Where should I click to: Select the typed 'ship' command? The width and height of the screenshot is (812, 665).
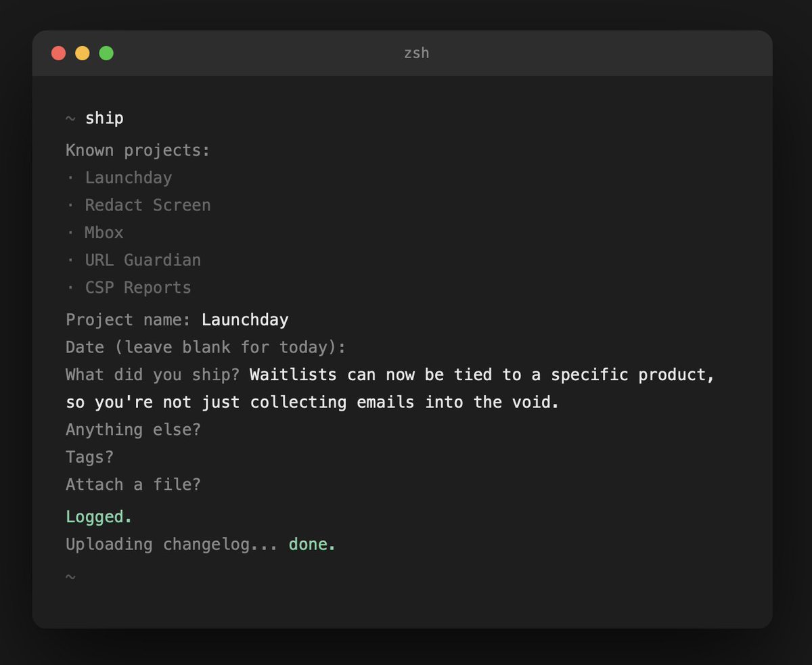click(104, 118)
